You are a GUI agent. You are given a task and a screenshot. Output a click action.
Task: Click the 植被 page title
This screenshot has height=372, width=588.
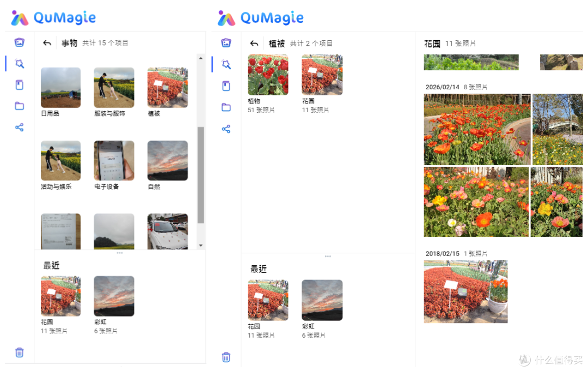pos(277,44)
